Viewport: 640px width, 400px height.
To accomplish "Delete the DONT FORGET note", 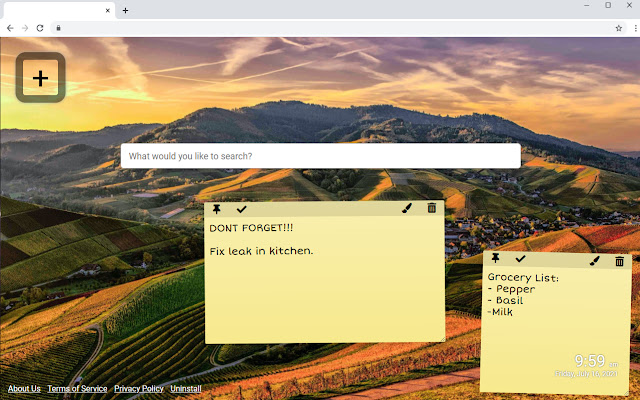I will point(431,208).
